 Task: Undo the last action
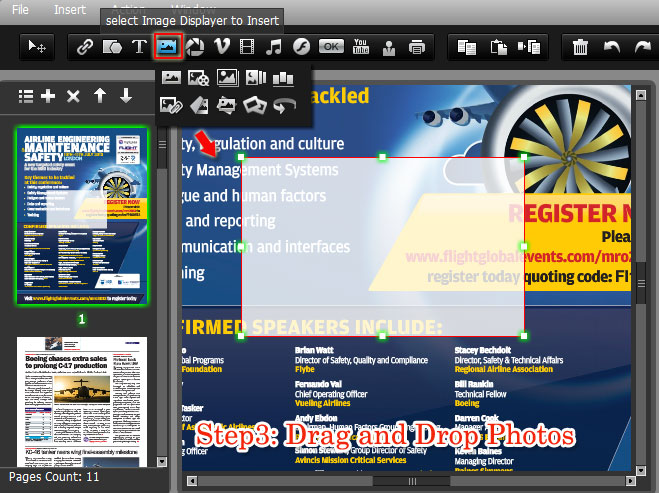[x=612, y=47]
